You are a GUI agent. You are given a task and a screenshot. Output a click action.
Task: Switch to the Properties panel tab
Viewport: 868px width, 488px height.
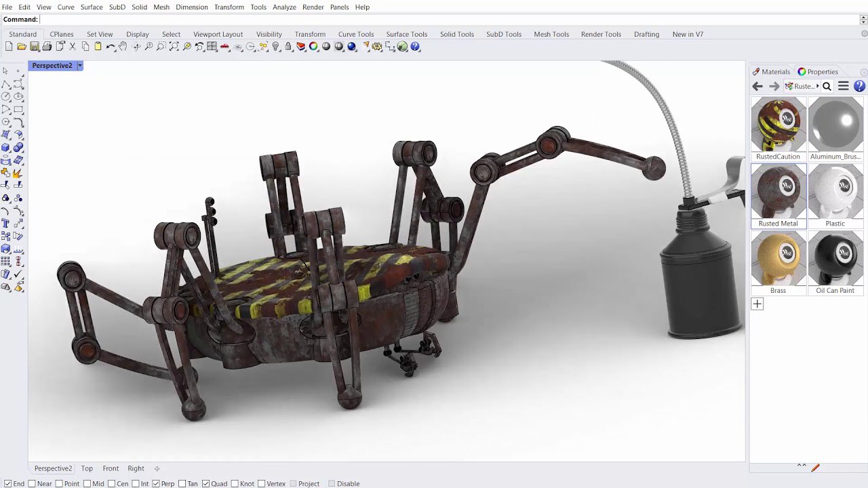coord(818,72)
